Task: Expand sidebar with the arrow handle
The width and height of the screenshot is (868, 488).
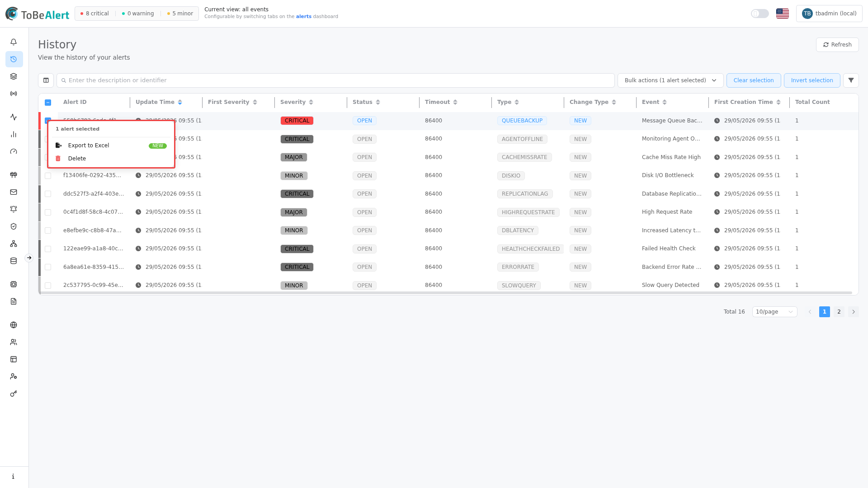Action: tap(29, 258)
